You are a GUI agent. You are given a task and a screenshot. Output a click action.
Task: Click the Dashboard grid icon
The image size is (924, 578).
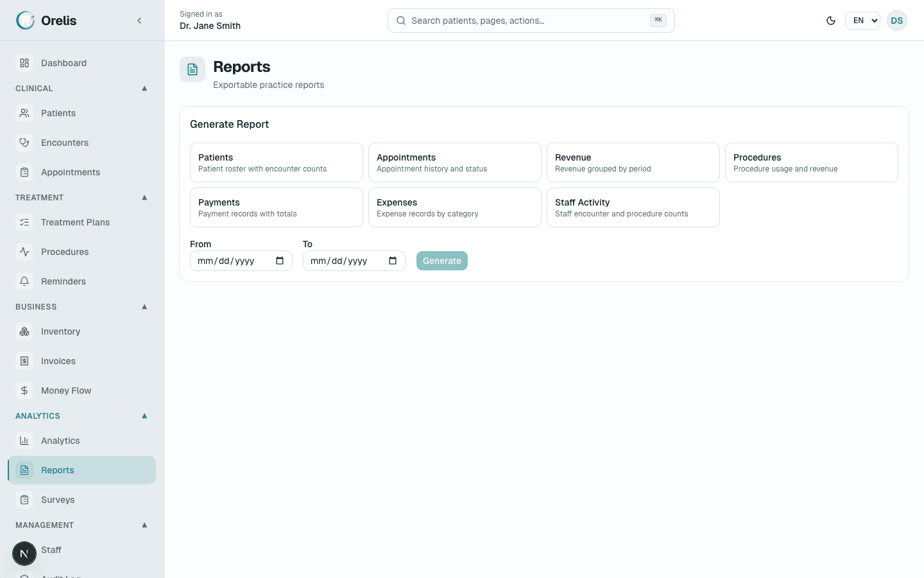(x=24, y=63)
